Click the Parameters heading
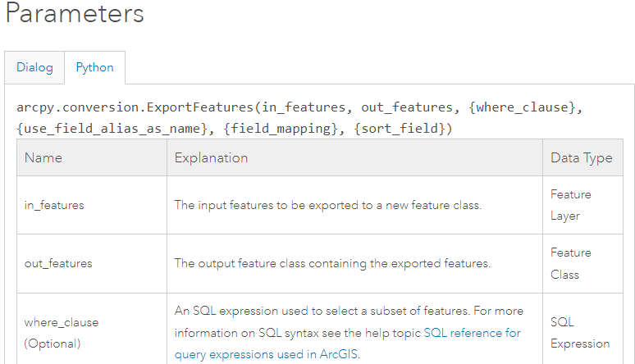The height and width of the screenshot is (364, 635). pos(75,13)
